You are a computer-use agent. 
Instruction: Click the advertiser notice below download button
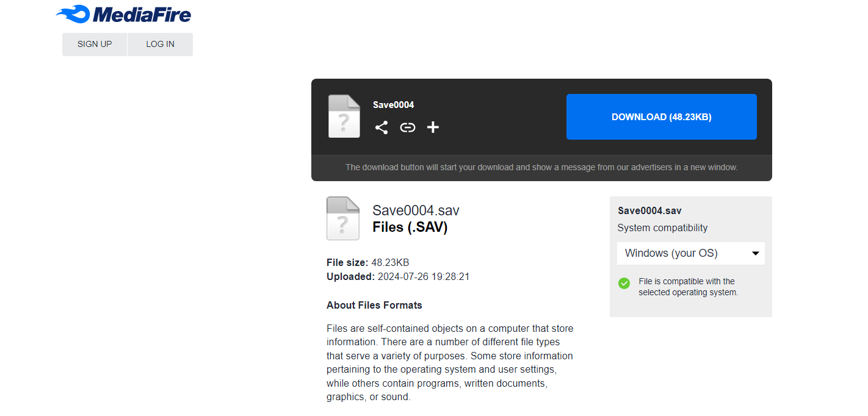point(541,167)
